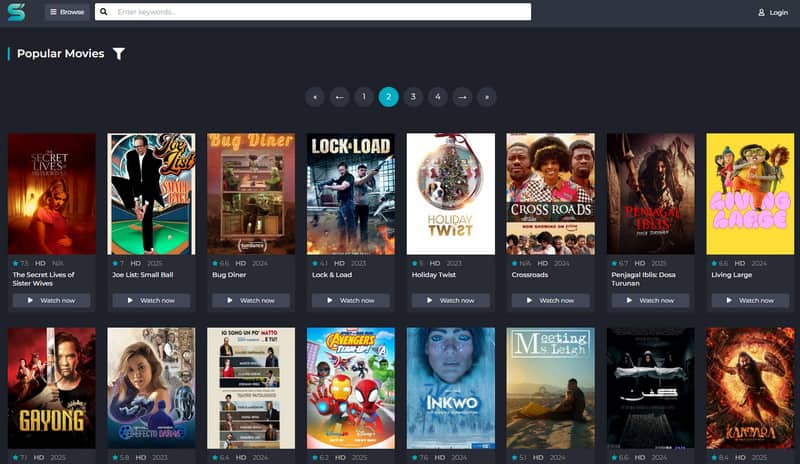
Task: Select page 3 in pagination
Action: [x=413, y=97]
